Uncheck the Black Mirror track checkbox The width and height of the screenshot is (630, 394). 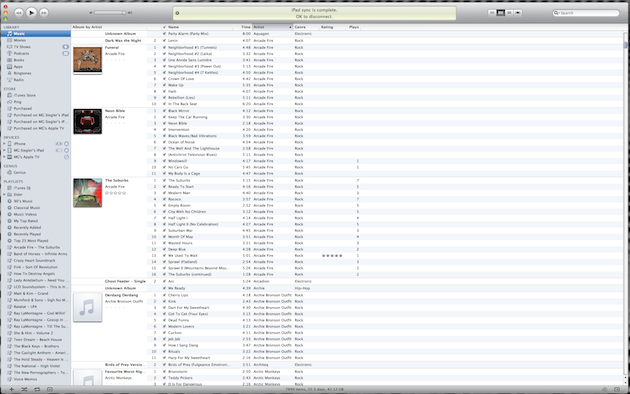(164, 110)
